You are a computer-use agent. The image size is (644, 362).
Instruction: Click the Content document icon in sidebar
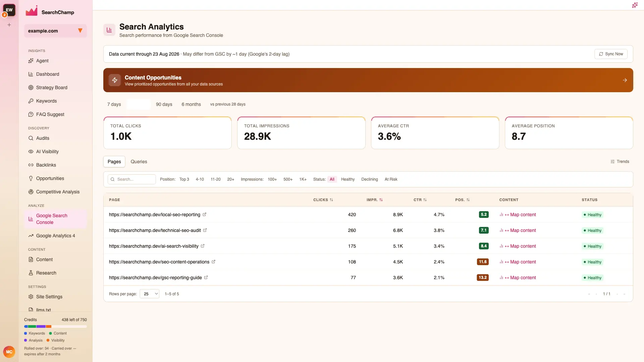31,259
